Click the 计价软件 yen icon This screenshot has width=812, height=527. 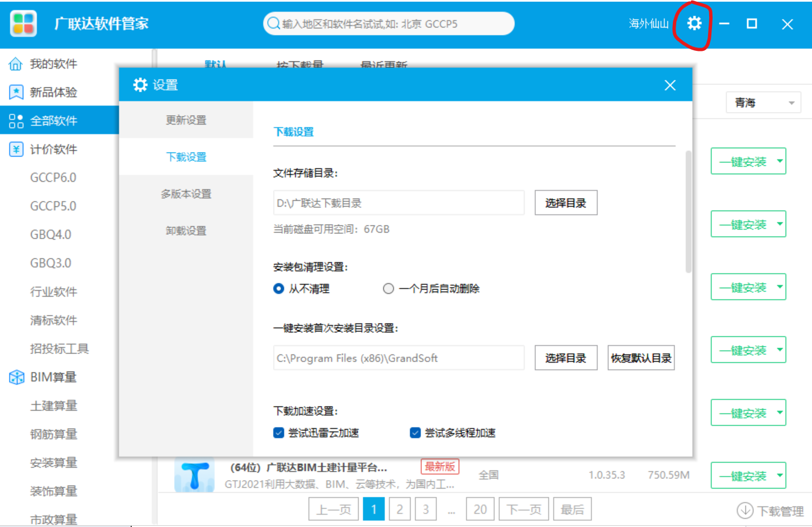(x=16, y=149)
